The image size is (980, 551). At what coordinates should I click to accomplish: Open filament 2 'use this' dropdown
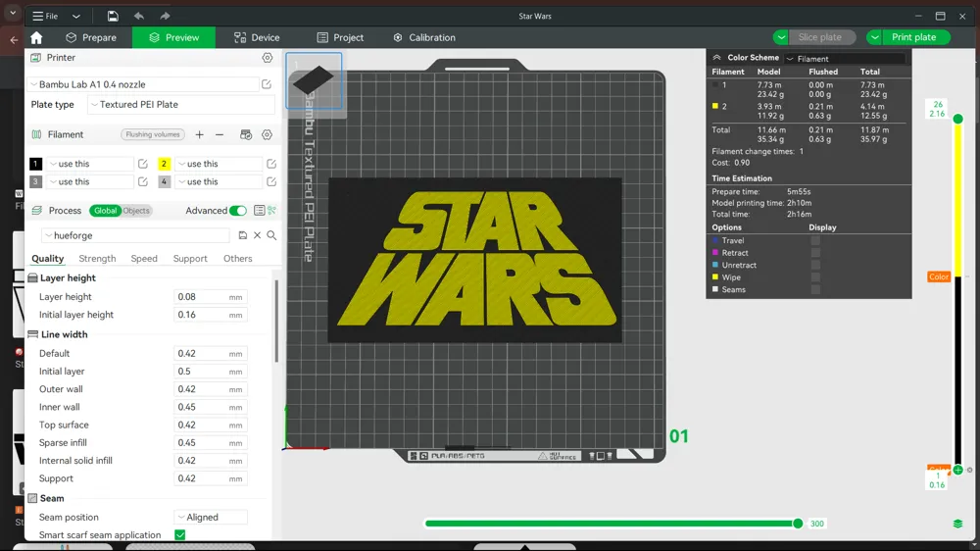219,164
